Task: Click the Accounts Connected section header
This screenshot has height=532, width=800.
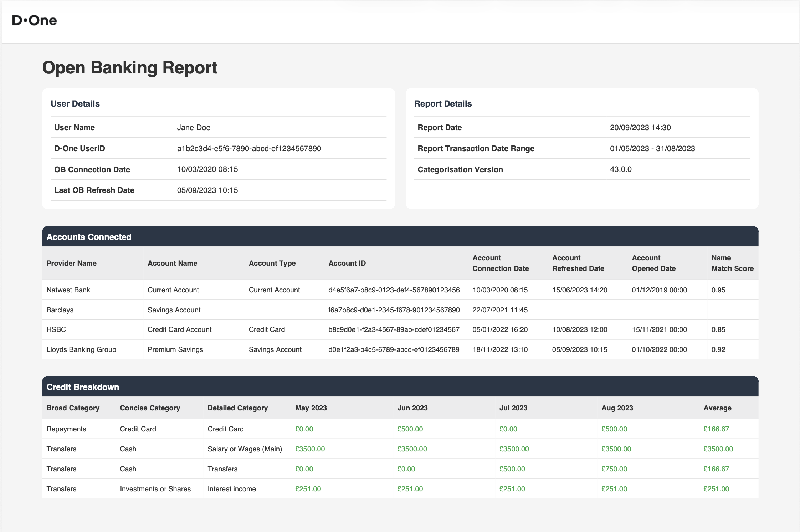Action: pos(89,237)
